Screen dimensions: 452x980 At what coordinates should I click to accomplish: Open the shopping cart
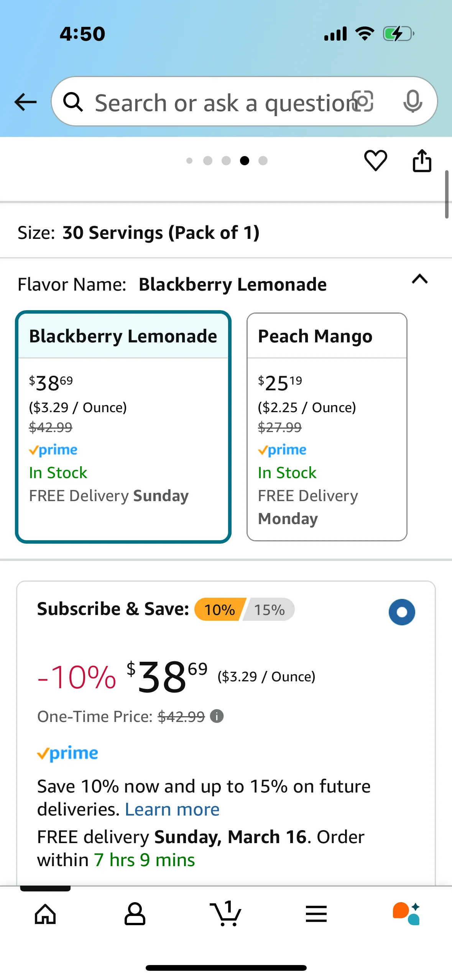pyautogui.click(x=226, y=914)
